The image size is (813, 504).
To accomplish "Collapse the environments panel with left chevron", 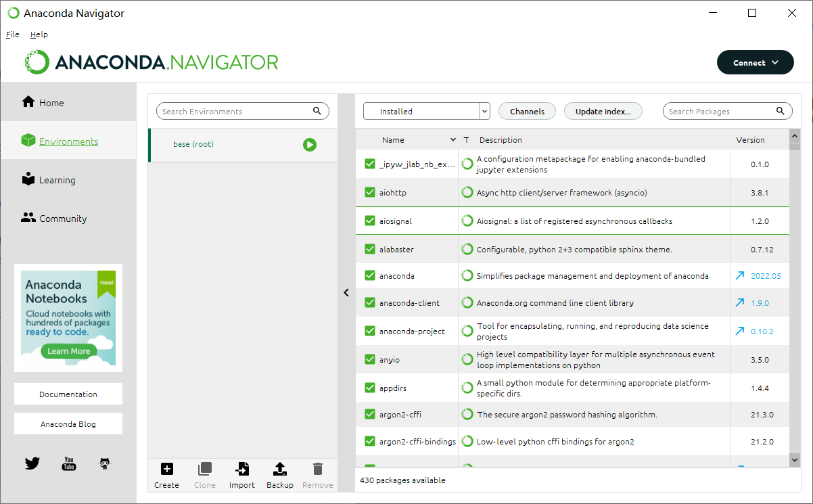I will tap(346, 293).
